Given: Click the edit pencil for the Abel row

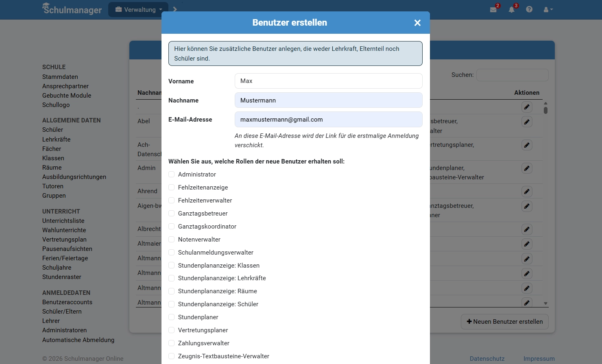Looking at the screenshot, I should click(x=527, y=122).
